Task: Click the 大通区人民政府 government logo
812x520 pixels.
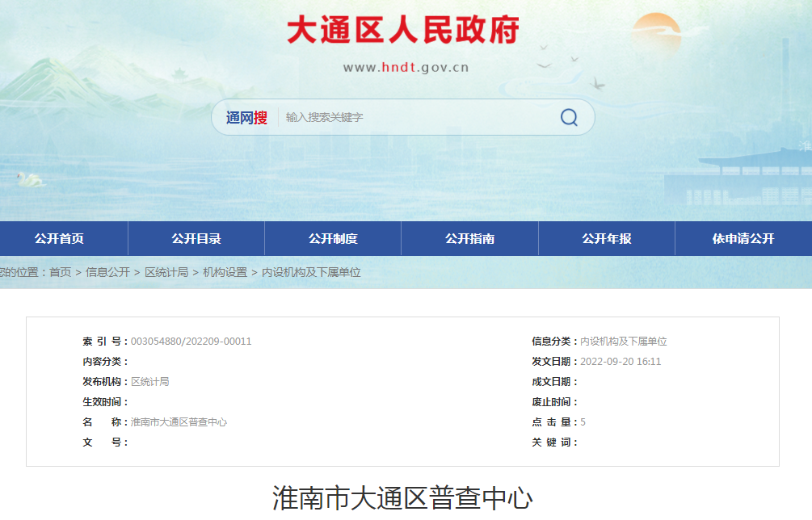Action: (405, 29)
